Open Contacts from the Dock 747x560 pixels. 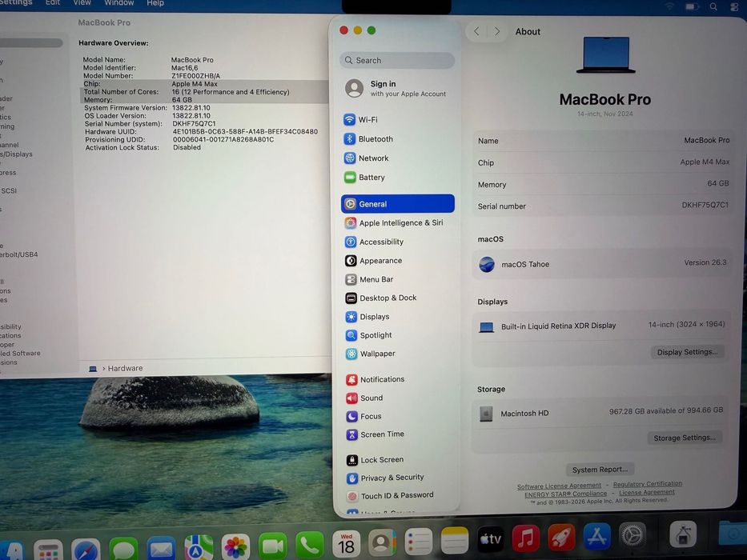[x=382, y=543]
